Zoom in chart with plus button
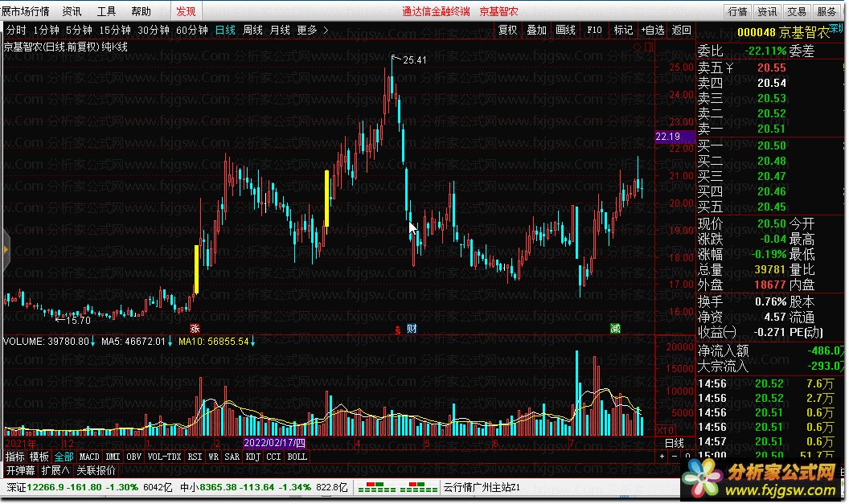Screen dimensions: 849x504 click(662, 457)
